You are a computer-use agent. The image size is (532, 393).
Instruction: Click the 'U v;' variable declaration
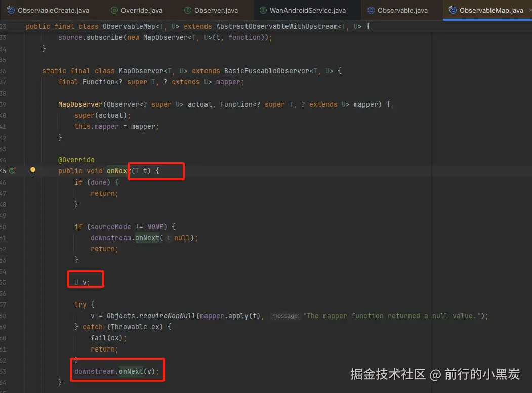(x=82, y=282)
